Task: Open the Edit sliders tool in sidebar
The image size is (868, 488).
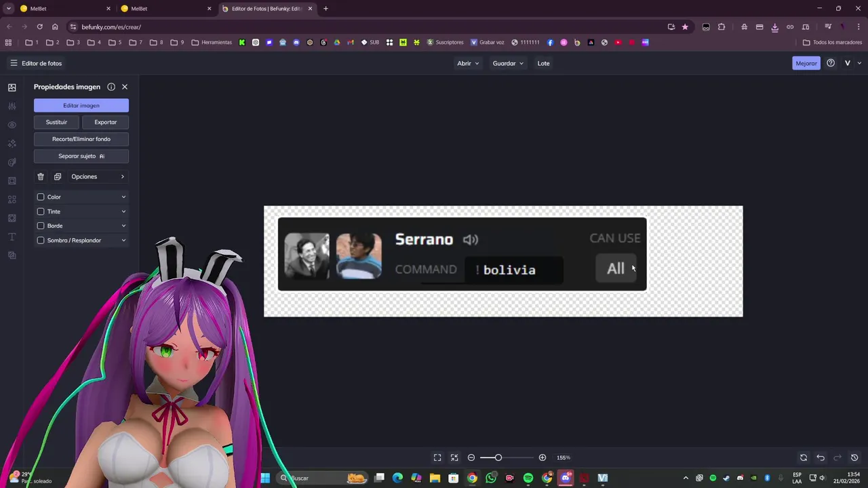Action: [x=12, y=106]
